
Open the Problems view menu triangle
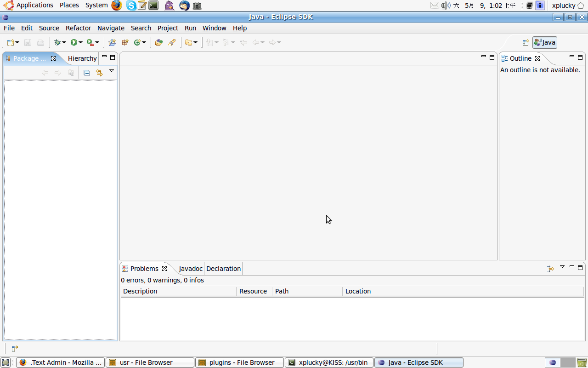tap(562, 267)
